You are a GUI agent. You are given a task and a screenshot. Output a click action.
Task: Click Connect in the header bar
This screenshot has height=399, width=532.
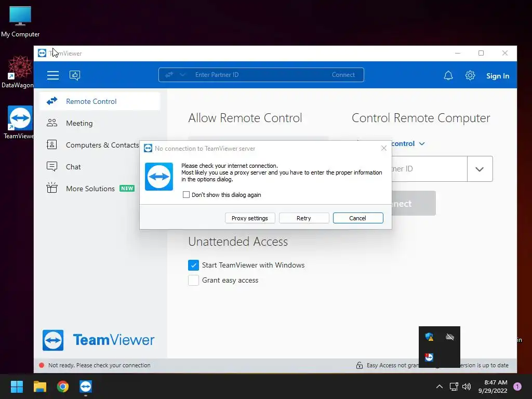pyautogui.click(x=343, y=75)
